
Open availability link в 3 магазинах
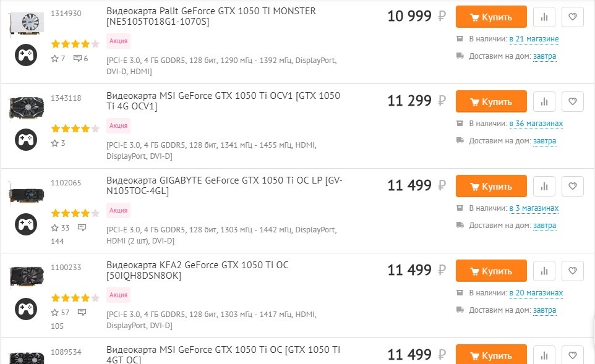pos(534,208)
